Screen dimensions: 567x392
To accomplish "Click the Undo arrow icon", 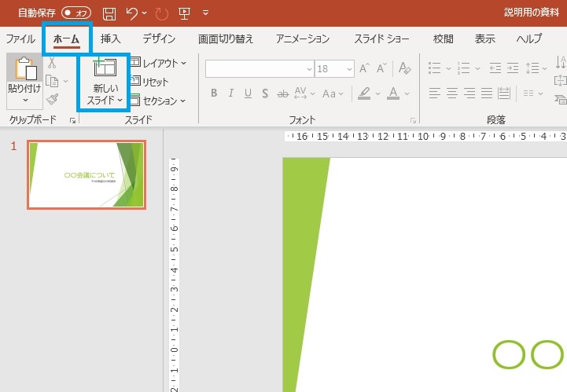I will click(131, 13).
